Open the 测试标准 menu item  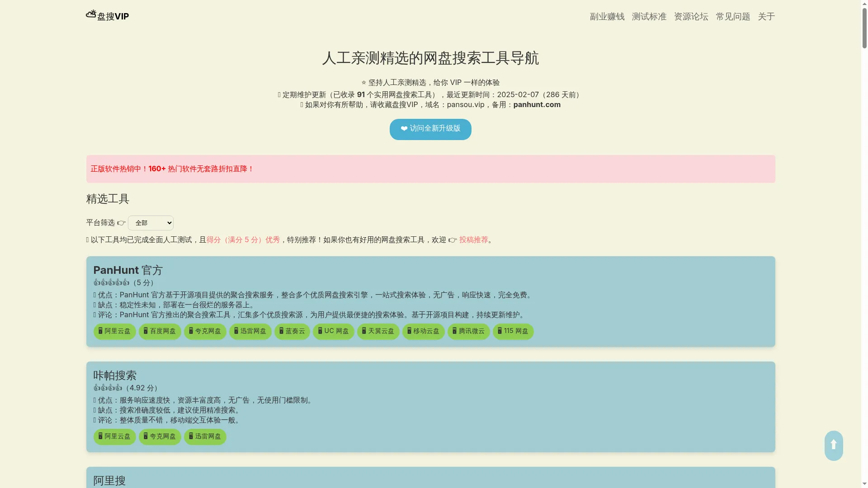[x=649, y=16]
